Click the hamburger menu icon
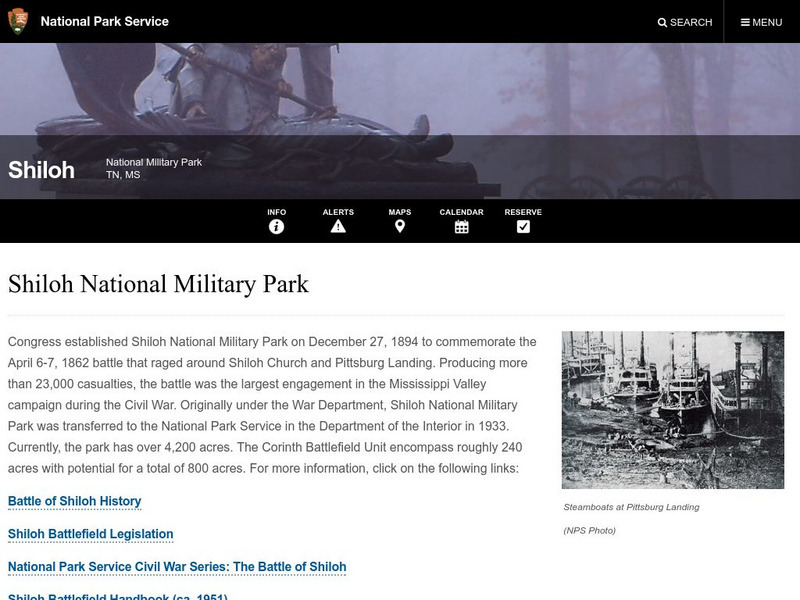Screen dimensions: 800x600 coord(745,22)
